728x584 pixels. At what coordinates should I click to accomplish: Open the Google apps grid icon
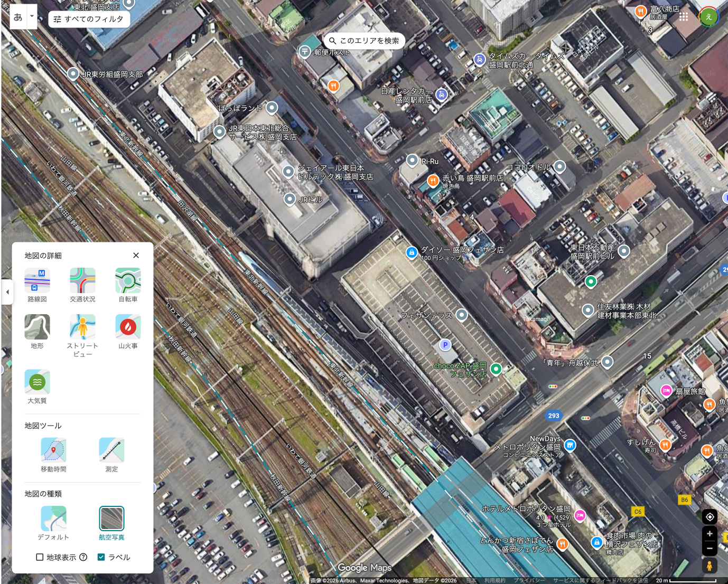point(684,17)
